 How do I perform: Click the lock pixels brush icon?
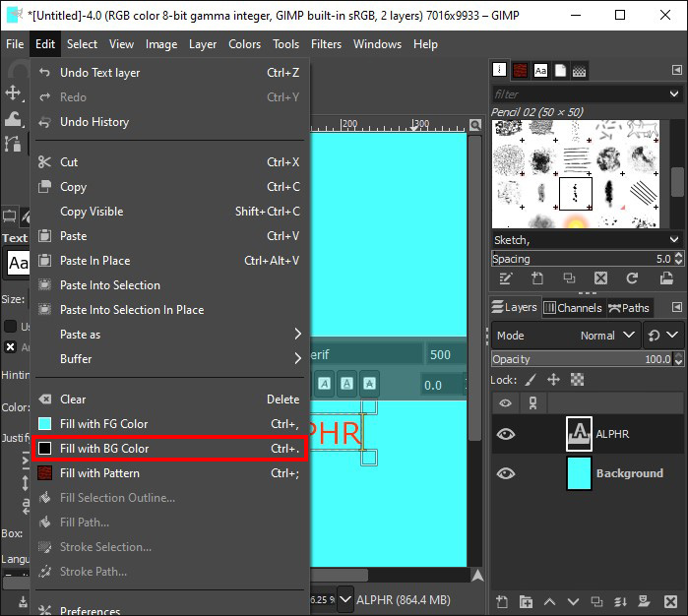[531, 379]
